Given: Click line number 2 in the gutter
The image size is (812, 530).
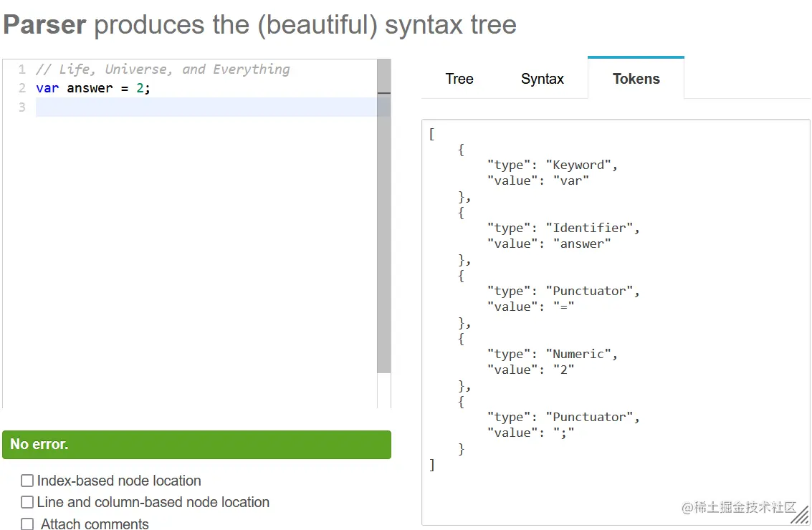Looking at the screenshot, I should [x=22, y=88].
